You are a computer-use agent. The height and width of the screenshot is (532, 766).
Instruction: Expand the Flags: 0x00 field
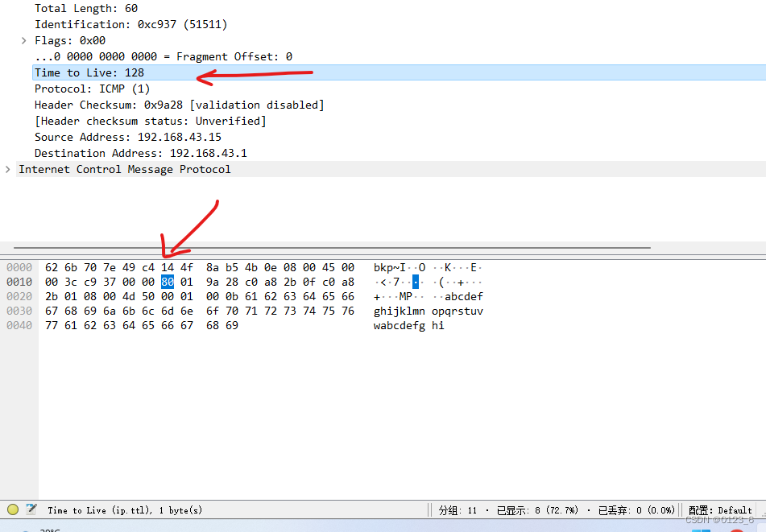coord(23,40)
